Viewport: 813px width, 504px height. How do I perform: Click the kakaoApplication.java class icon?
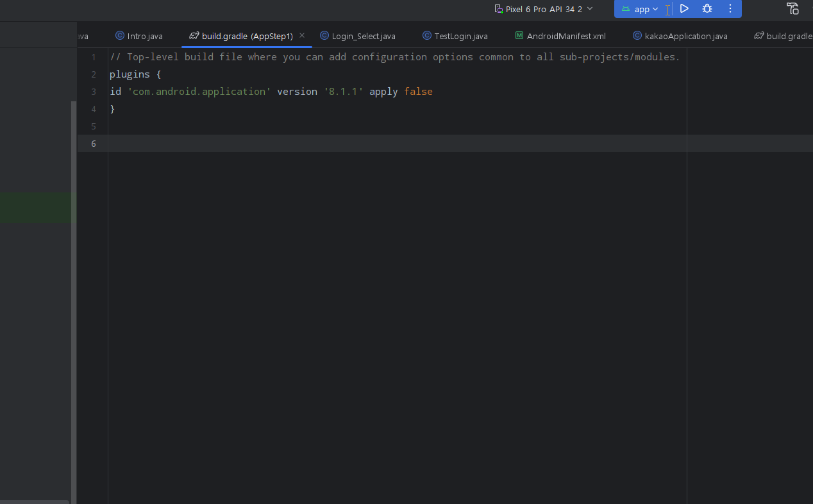point(637,36)
